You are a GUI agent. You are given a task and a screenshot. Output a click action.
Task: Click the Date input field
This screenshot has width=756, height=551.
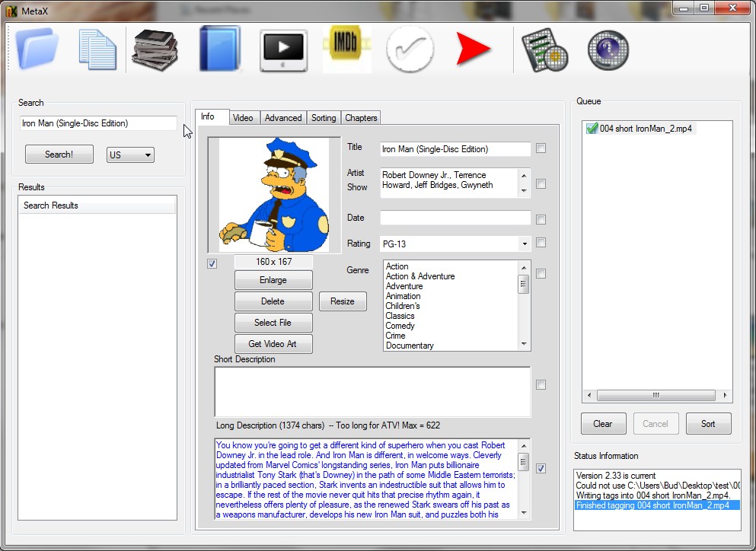click(x=455, y=218)
